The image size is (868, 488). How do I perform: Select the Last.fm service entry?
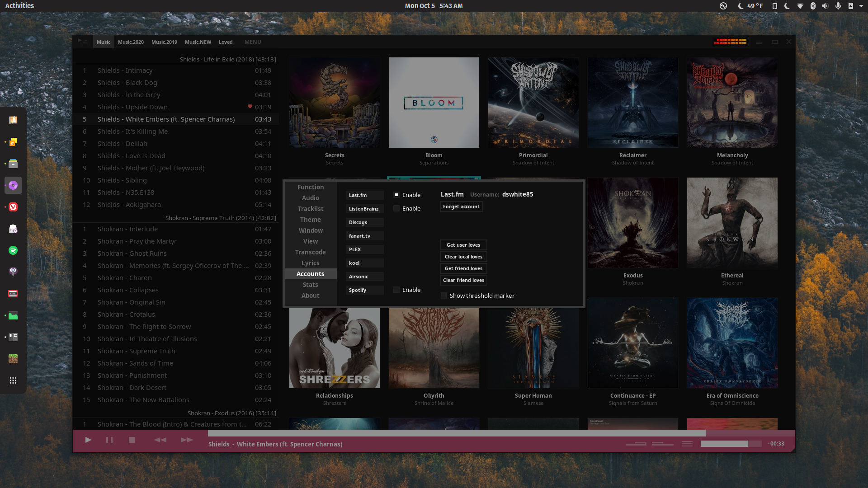[x=365, y=195]
